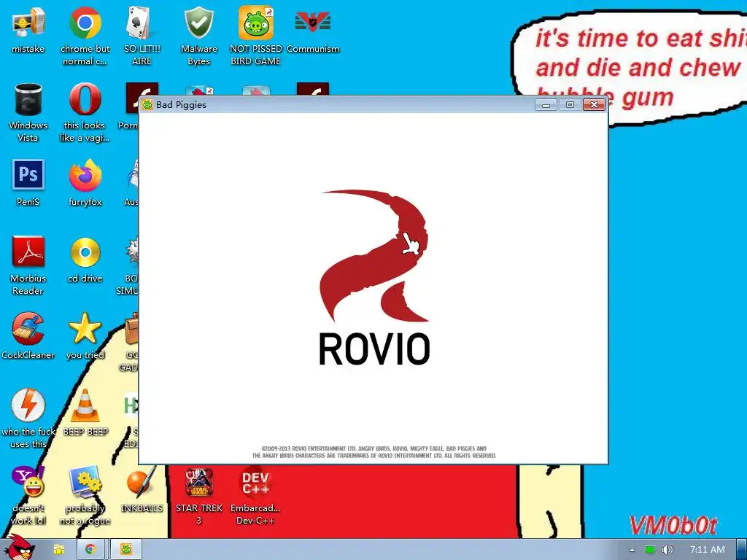Screen dimensions: 747x560
Task: Open the furryfox Firefox icon
Action: click(85, 176)
